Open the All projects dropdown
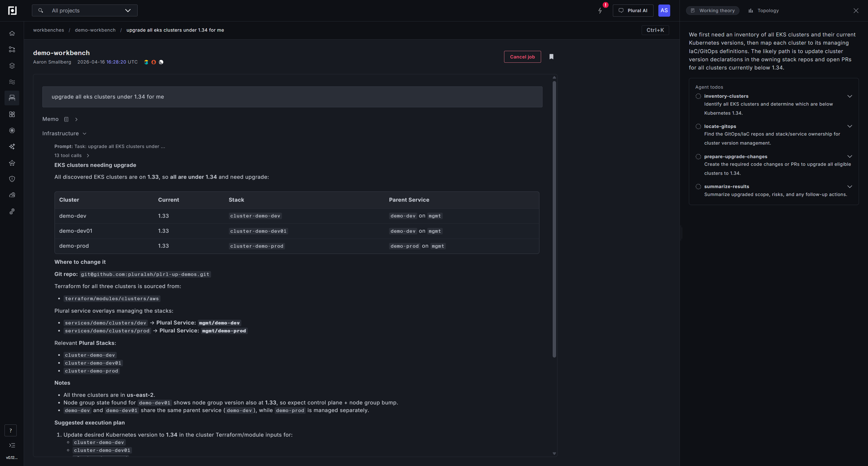This screenshot has width=868, height=466. 84,10
